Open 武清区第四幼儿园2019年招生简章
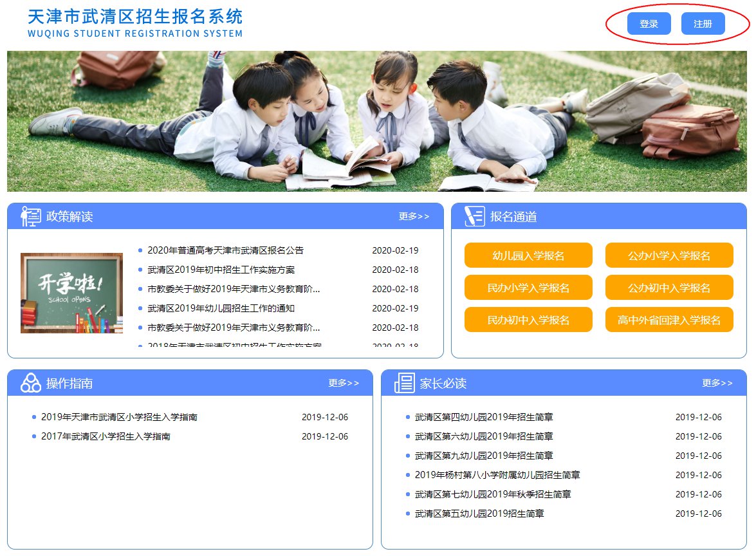This screenshot has height=556, width=756. (x=484, y=417)
